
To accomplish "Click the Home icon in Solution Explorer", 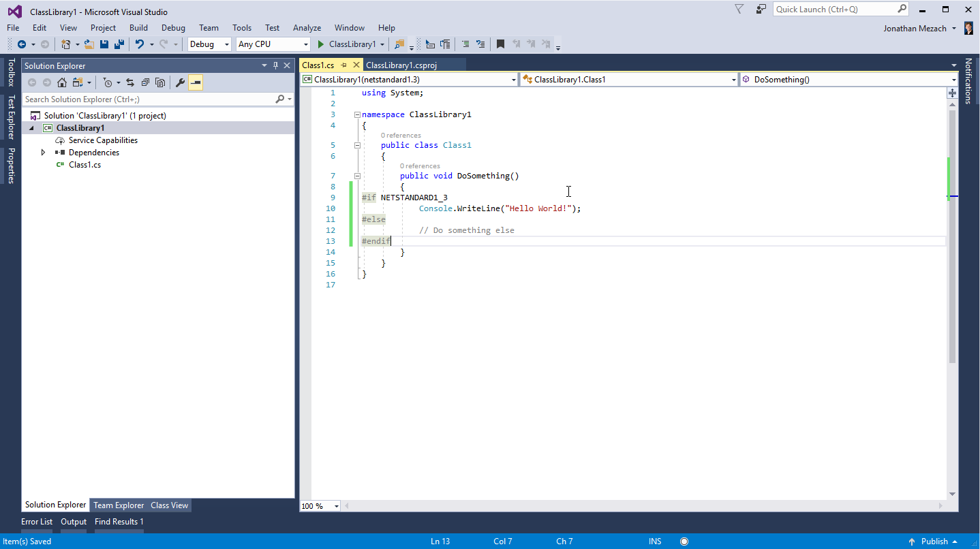I will click(x=62, y=82).
